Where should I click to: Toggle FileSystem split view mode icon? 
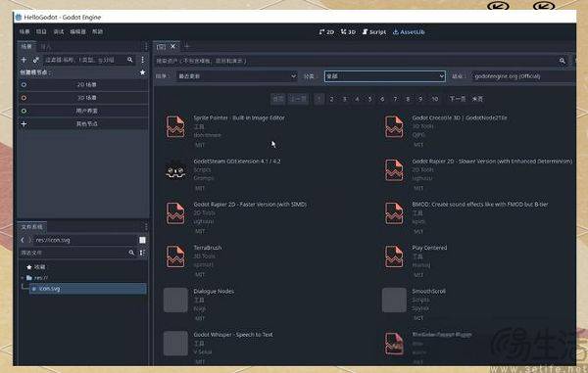coord(142,240)
